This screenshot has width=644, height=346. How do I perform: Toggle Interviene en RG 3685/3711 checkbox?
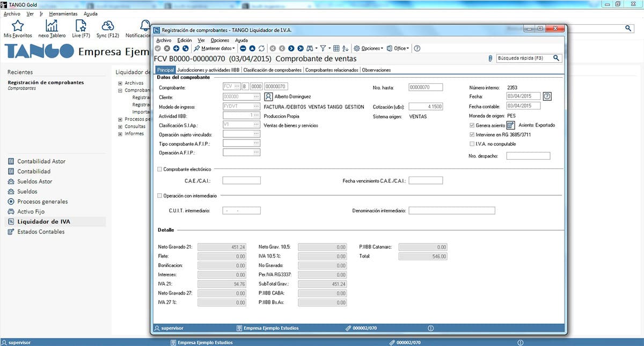pos(472,135)
